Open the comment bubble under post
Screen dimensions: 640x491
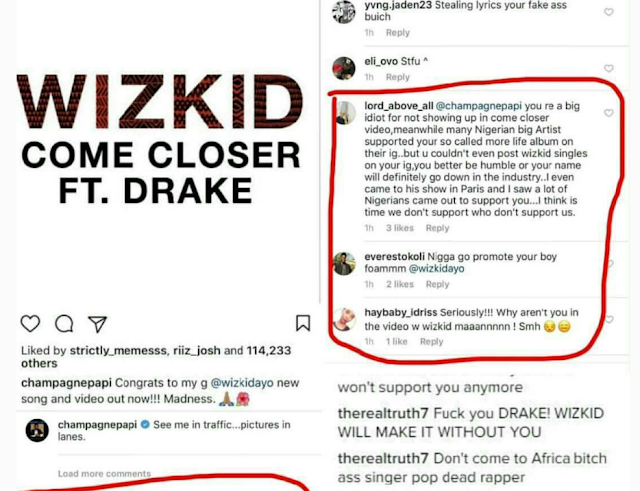click(x=64, y=324)
